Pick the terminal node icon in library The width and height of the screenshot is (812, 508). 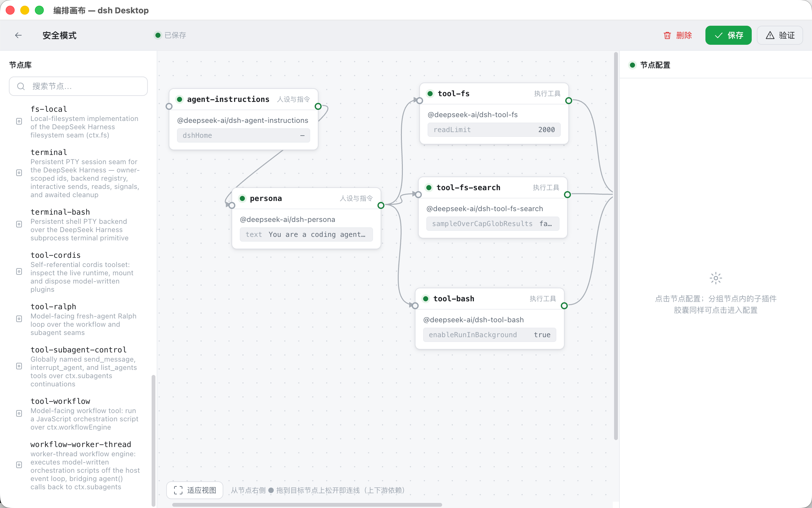tap(19, 173)
